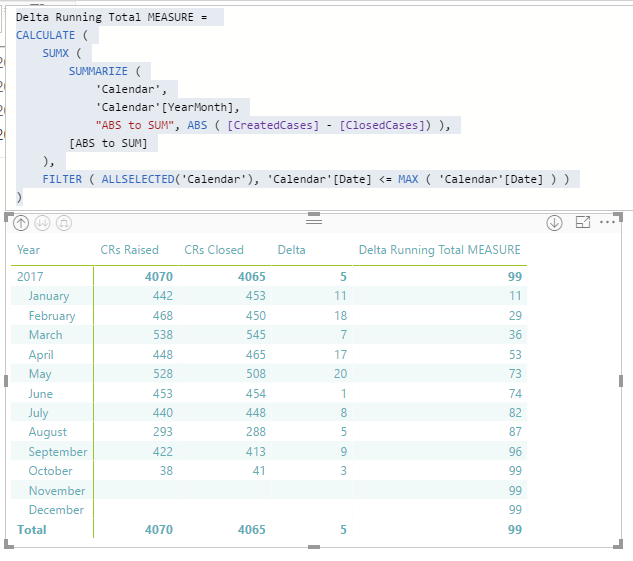Select the March row label
The width and height of the screenshot is (633, 561).
coord(46,335)
